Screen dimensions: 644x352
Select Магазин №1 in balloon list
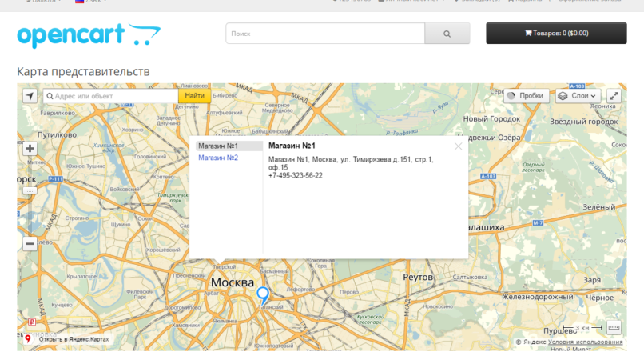pyautogui.click(x=229, y=146)
